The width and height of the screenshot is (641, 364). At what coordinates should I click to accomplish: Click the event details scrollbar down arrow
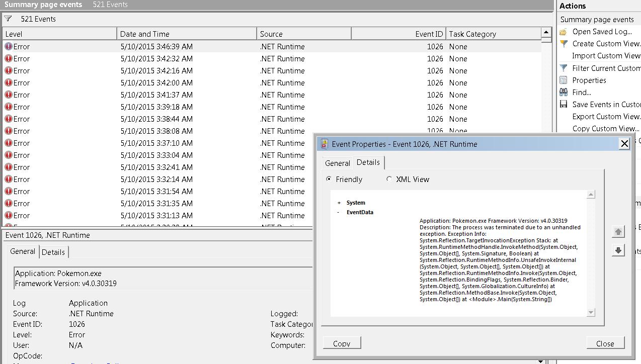click(591, 312)
